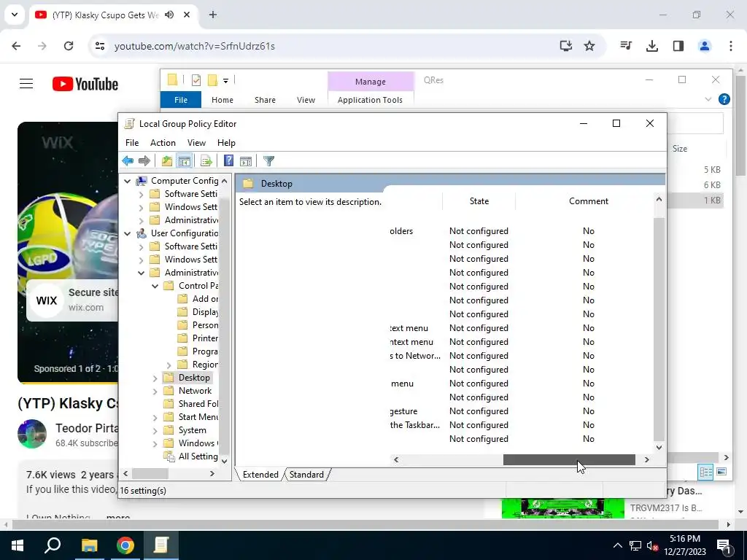Click Chrome install app icon in address bar

565,46
